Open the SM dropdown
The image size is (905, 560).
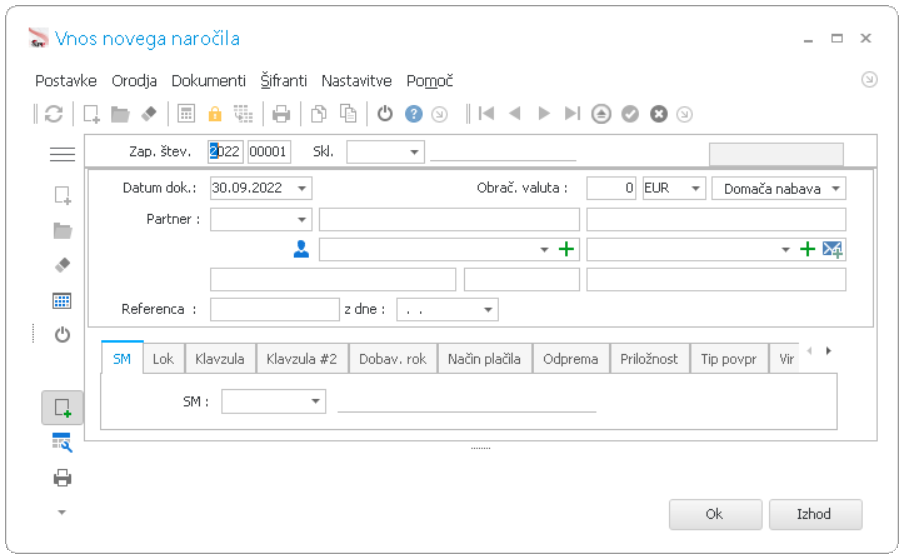[x=315, y=401]
